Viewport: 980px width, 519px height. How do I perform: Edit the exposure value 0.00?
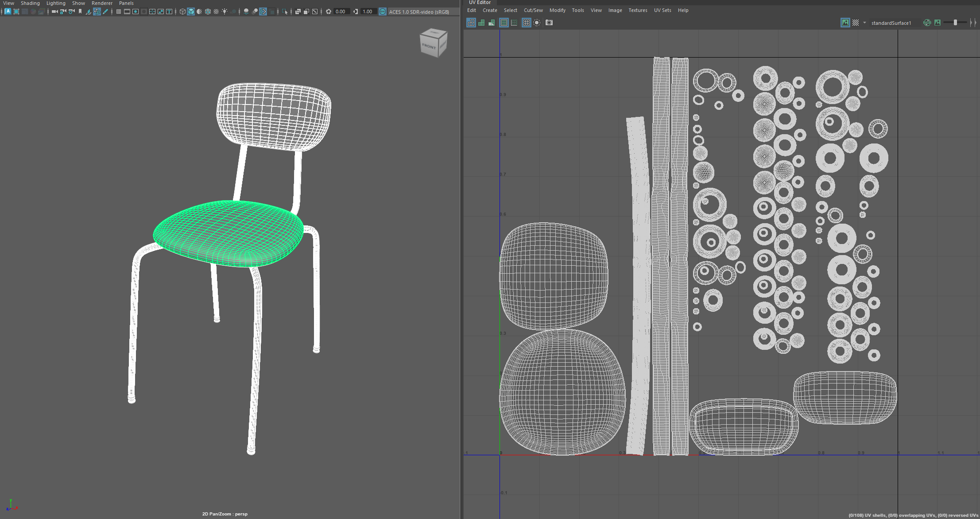[x=341, y=12]
